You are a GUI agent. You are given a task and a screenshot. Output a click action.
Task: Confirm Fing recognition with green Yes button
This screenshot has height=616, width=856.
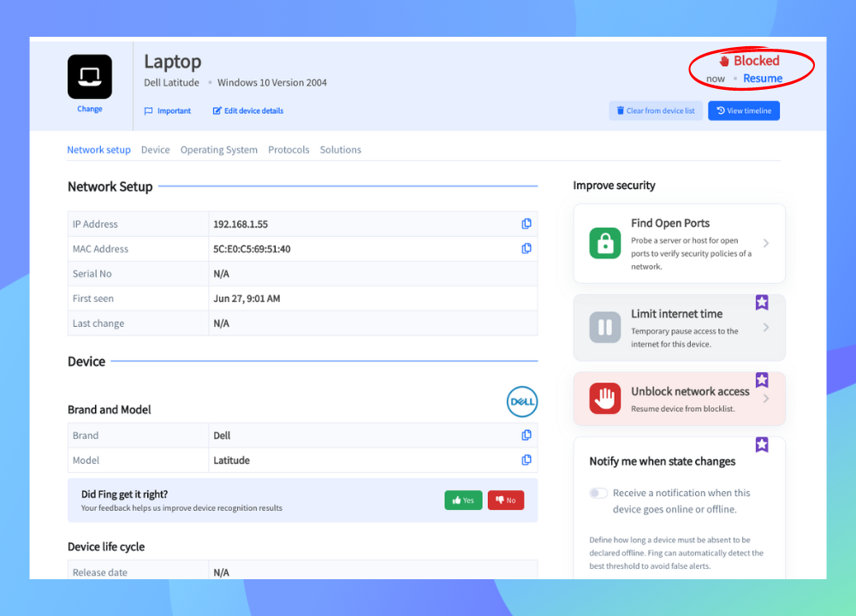point(463,500)
